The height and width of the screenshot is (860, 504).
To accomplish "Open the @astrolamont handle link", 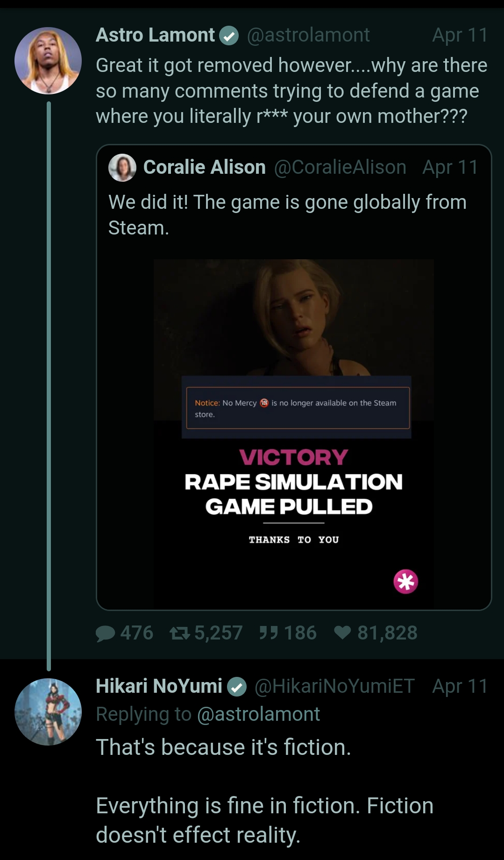I will tap(308, 35).
